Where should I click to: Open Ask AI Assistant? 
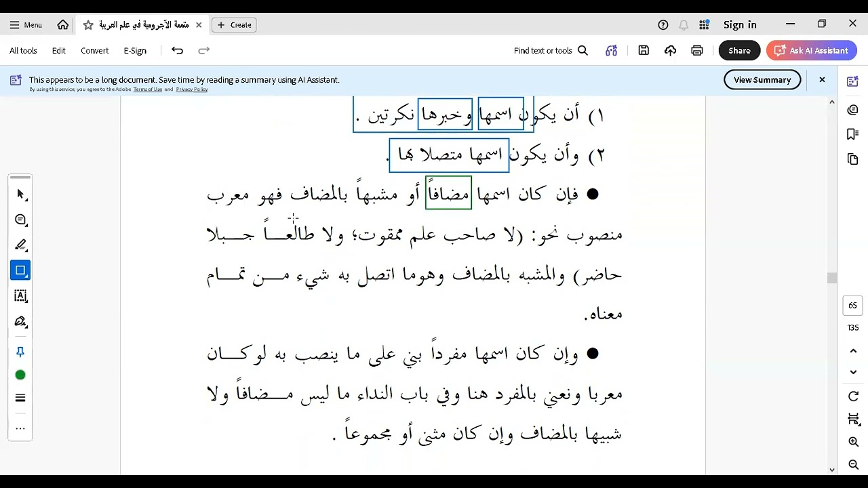(811, 50)
